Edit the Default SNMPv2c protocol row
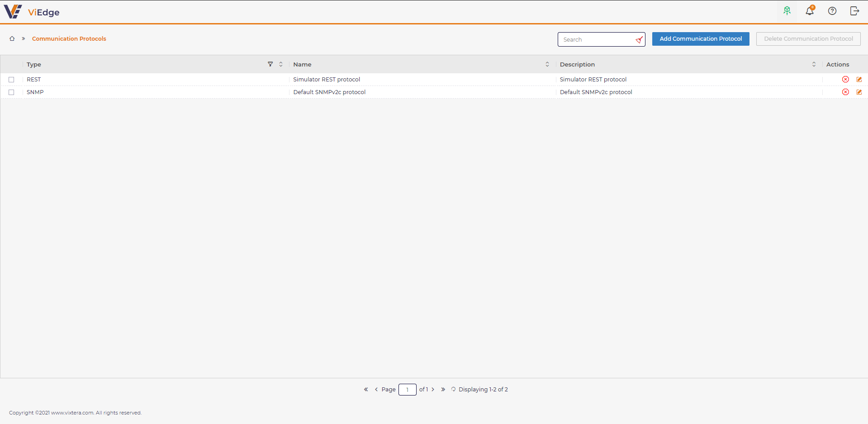The height and width of the screenshot is (424, 868). 859,92
